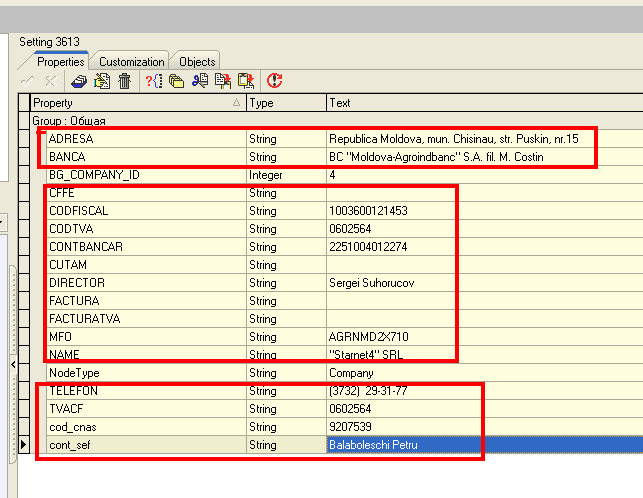Click the current row arrow indicator beside cont_sef

24,445
